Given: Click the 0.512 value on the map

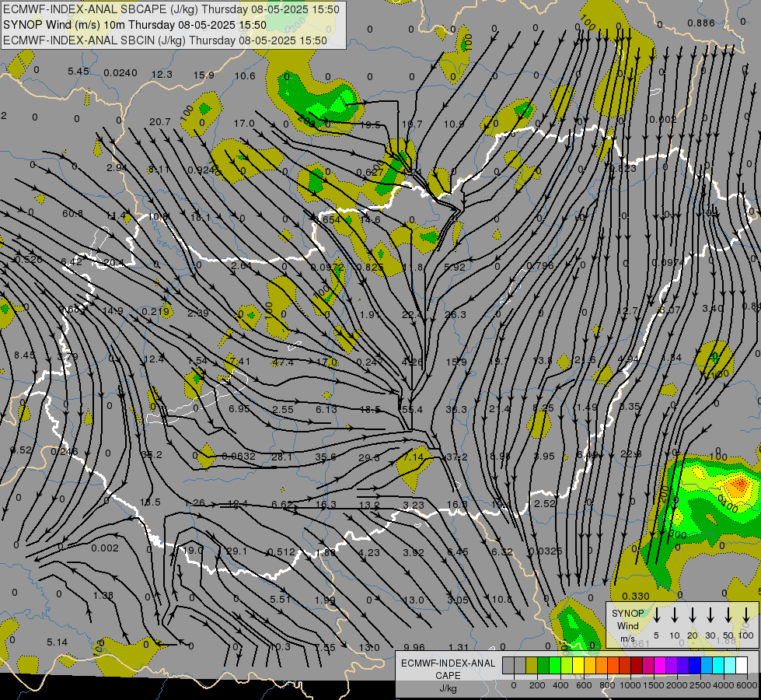Looking at the screenshot, I should tap(281, 552).
